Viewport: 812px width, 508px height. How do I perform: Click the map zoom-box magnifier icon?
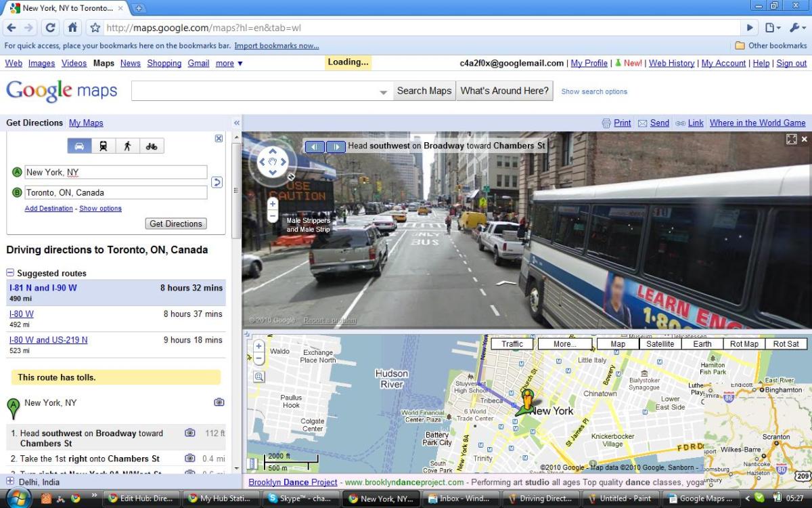(258, 377)
